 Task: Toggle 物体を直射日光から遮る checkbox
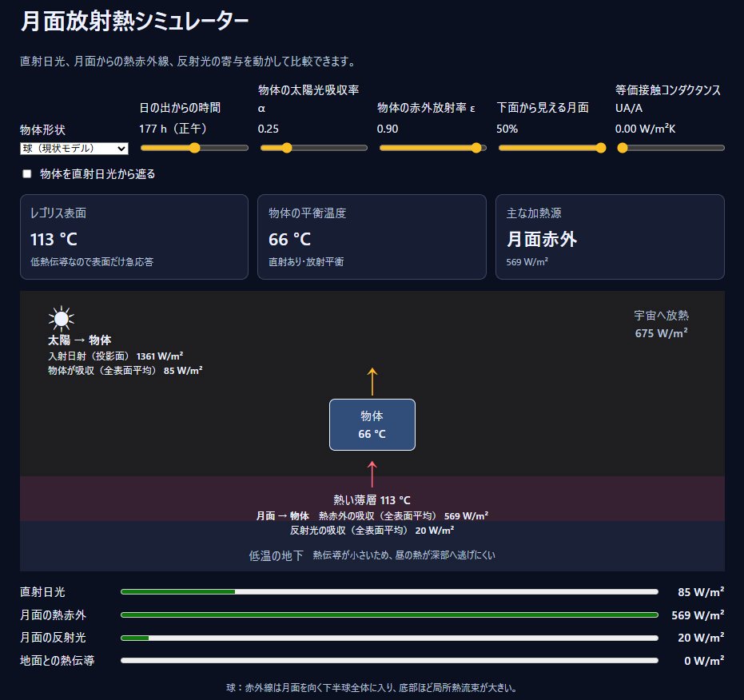[x=27, y=173]
